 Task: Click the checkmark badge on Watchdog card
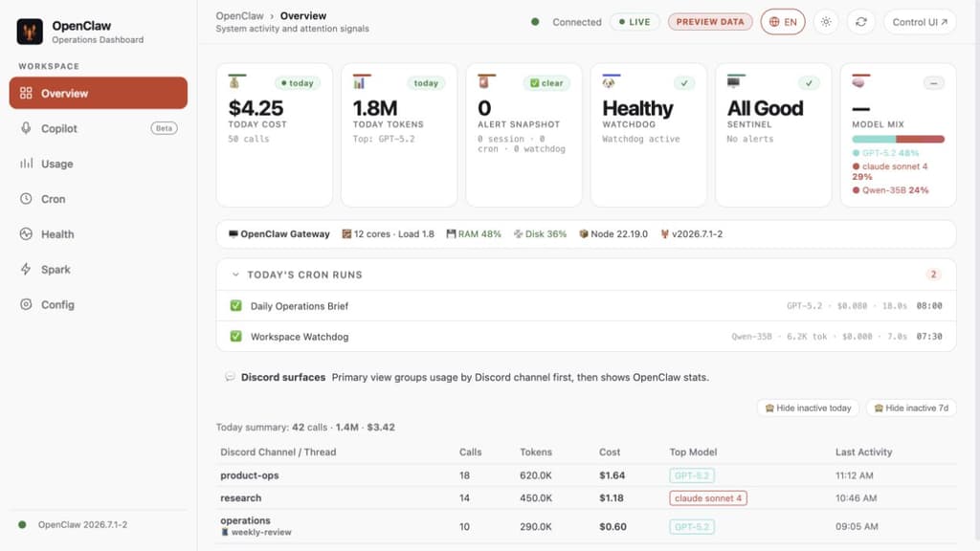point(684,83)
